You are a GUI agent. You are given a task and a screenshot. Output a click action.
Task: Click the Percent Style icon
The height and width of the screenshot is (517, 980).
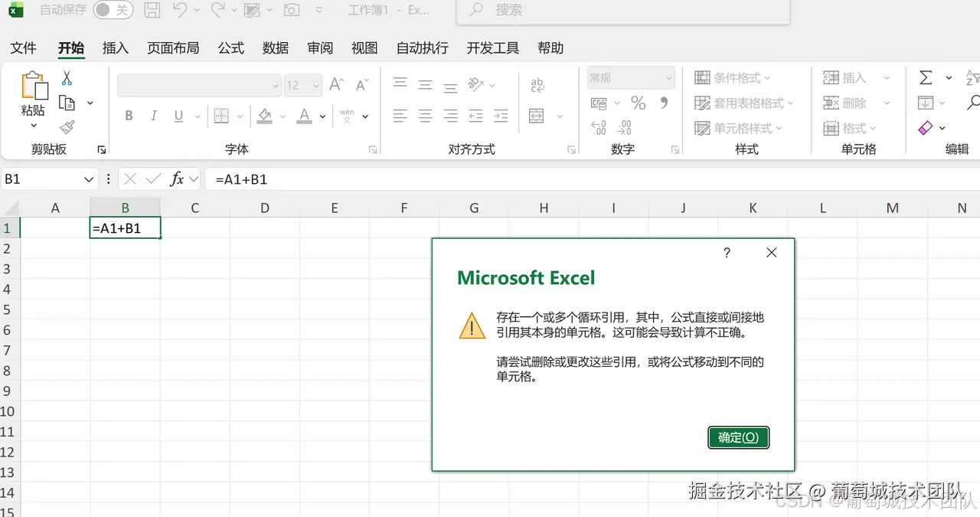pyautogui.click(x=639, y=103)
